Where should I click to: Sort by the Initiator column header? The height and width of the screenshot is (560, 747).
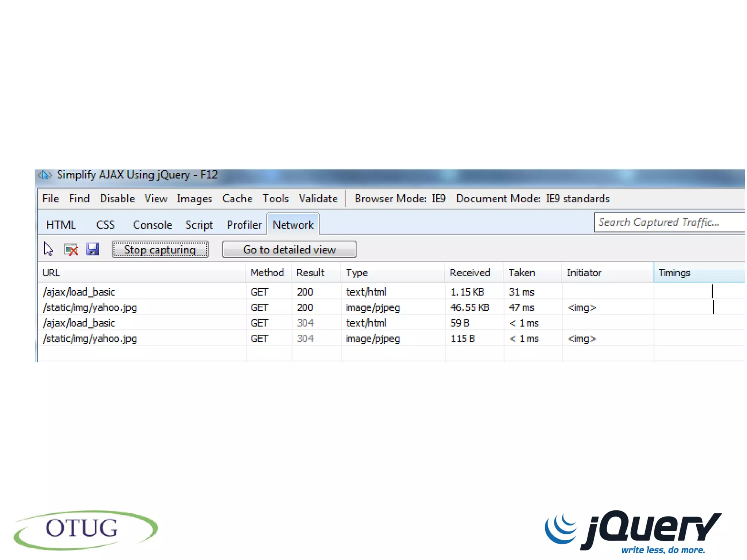608,273
